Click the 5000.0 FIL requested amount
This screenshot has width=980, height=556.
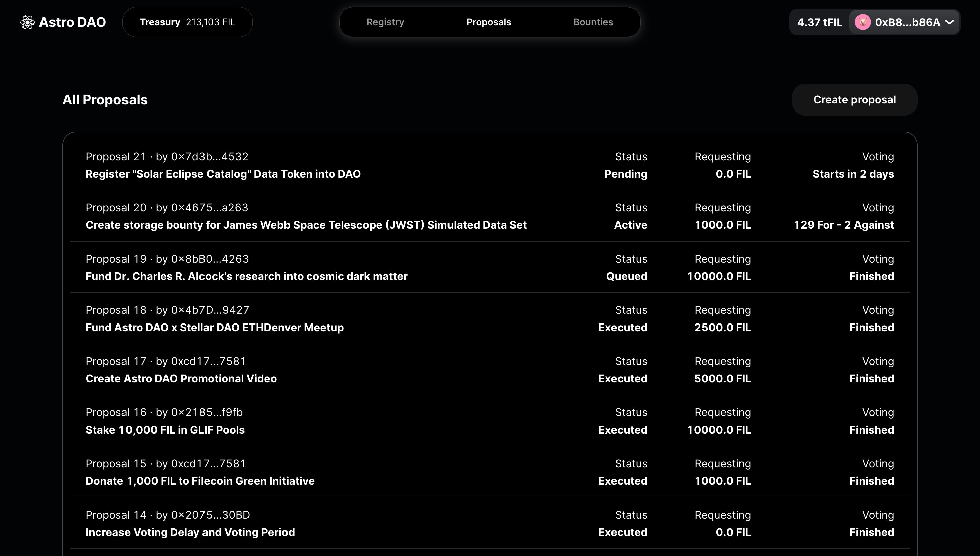pyautogui.click(x=723, y=379)
